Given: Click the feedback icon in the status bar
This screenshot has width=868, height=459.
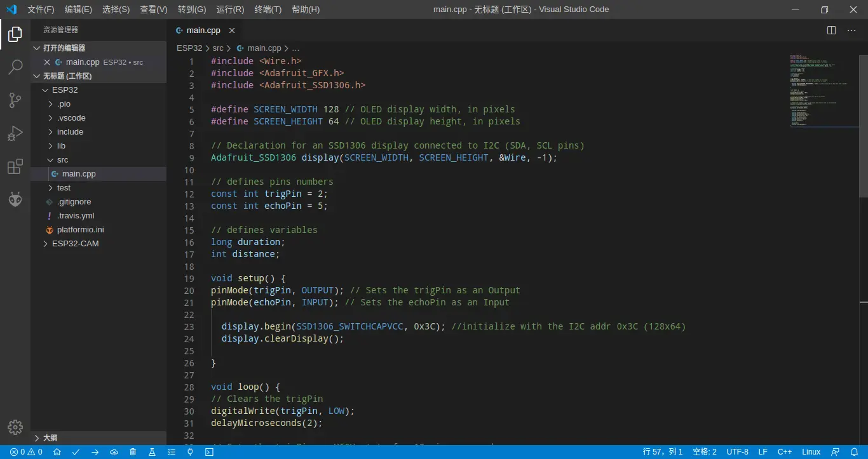Looking at the screenshot, I should point(836,452).
